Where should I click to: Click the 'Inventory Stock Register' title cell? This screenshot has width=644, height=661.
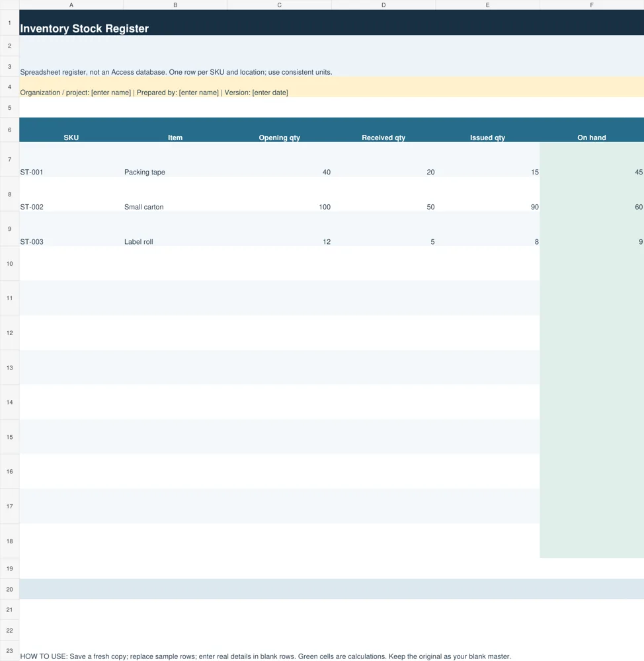[x=331, y=22]
